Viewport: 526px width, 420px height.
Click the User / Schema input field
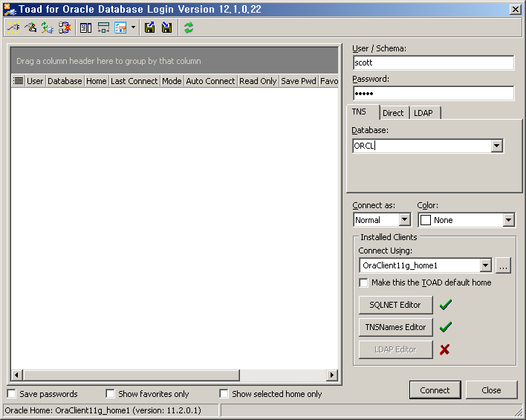(x=432, y=63)
